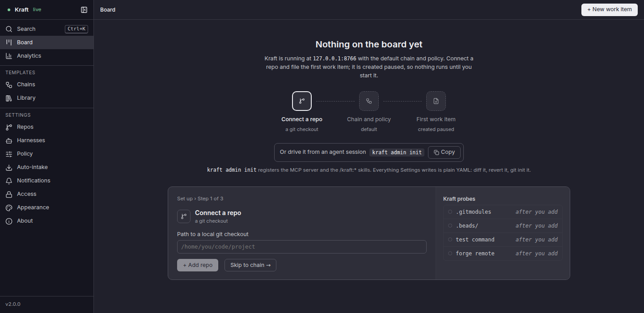
Task: Collapse the sidebar with the panel icon
Action: click(84, 10)
